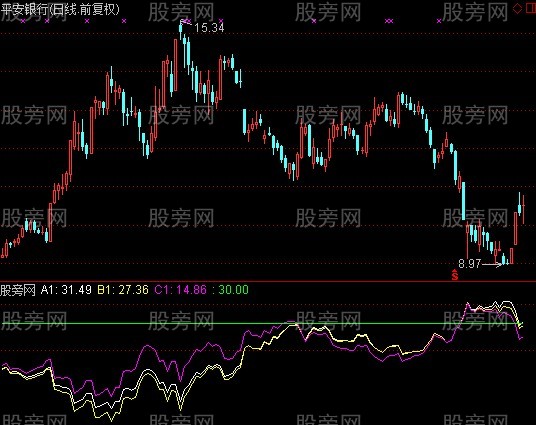The image size is (536, 425).
Task: Click the lowest candlestick pointed to by 8.97
Action: coord(503,260)
